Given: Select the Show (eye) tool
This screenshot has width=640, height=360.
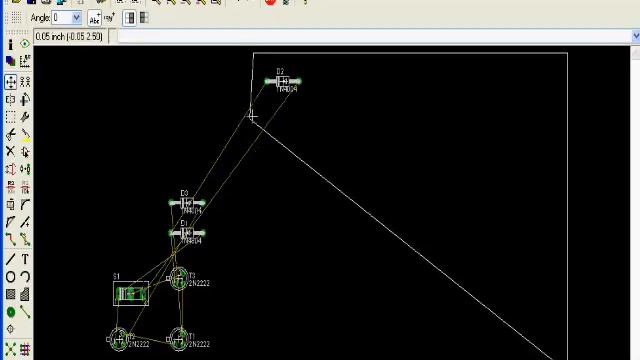Looking at the screenshot, I should (x=25, y=44).
